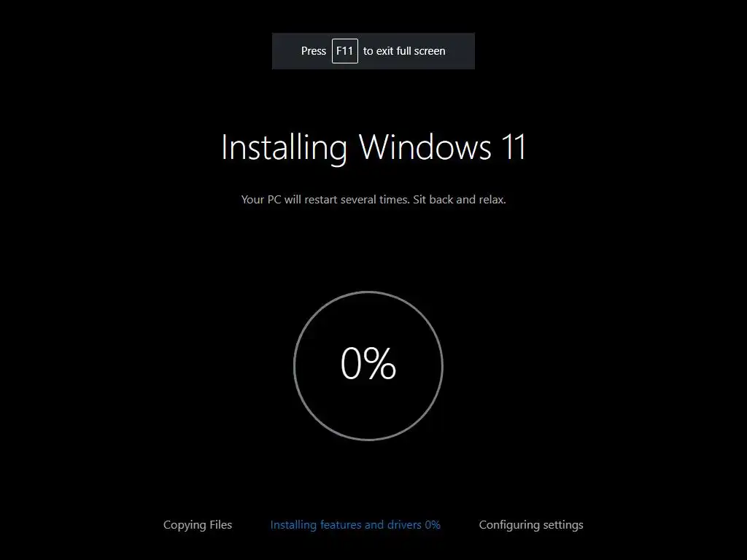The width and height of the screenshot is (747, 560).
Task: Click the large percent sign inside the circle
Action: click(x=381, y=363)
